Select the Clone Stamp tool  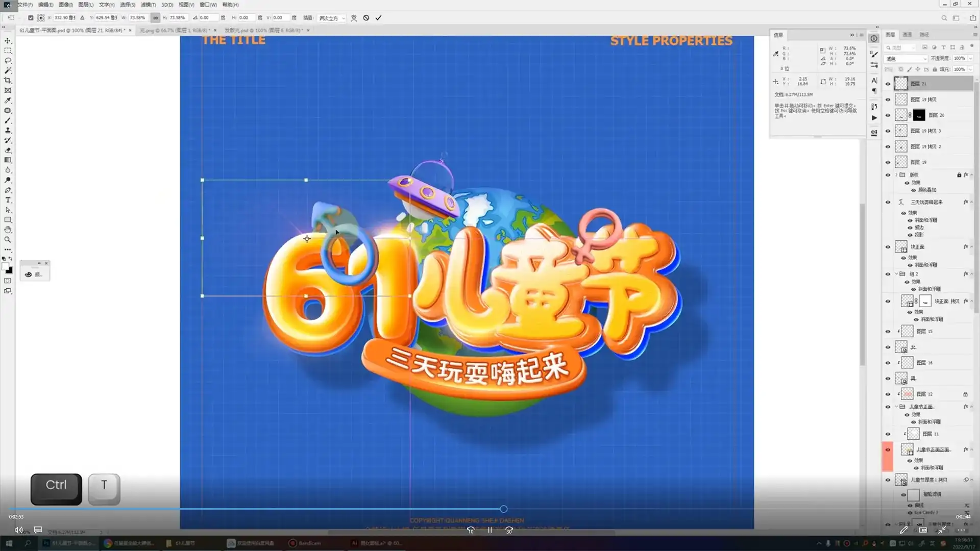coord(8,131)
